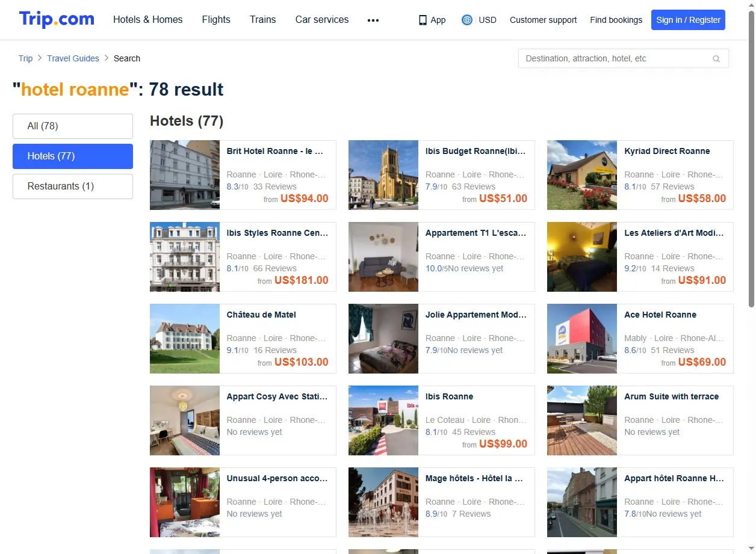Change the USD currency setting
The image size is (756, 554).
coord(488,20)
